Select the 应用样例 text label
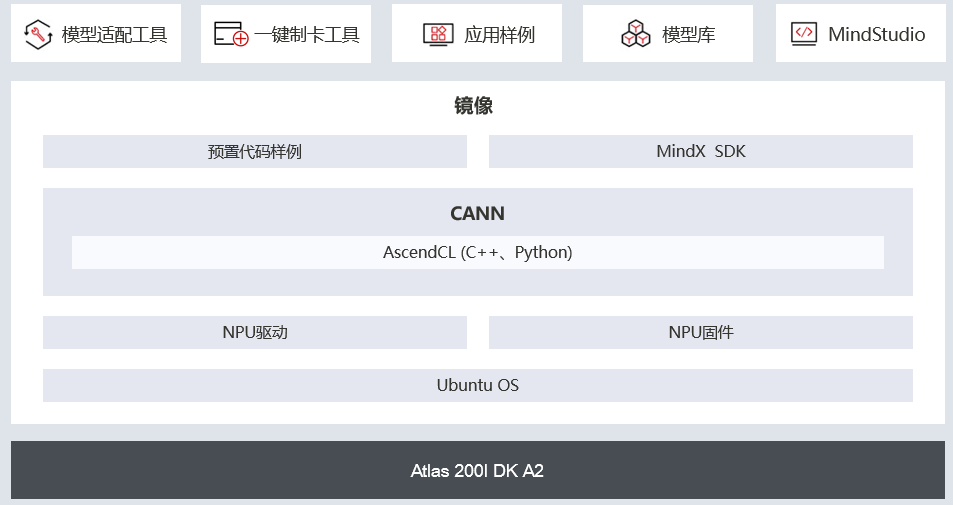 click(x=500, y=35)
